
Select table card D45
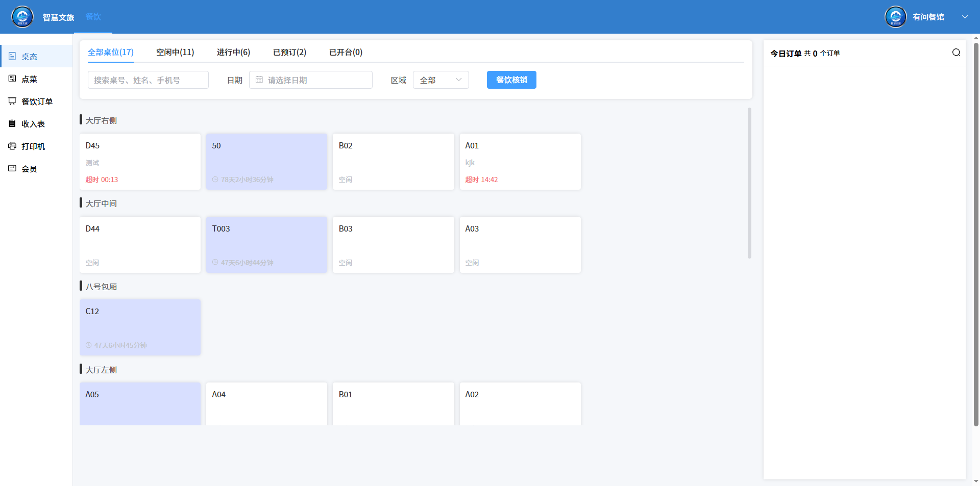(140, 162)
